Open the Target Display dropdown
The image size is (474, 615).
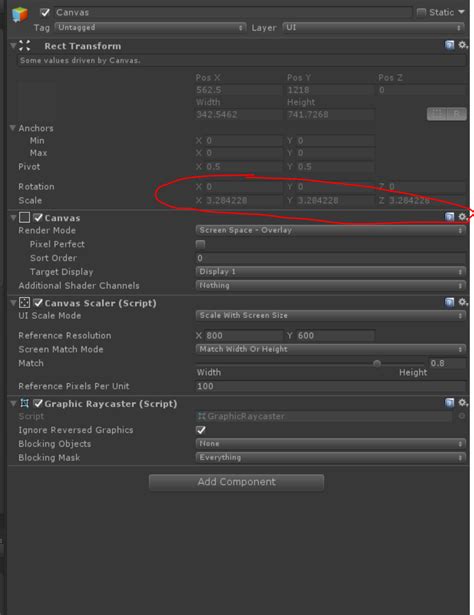(x=331, y=271)
